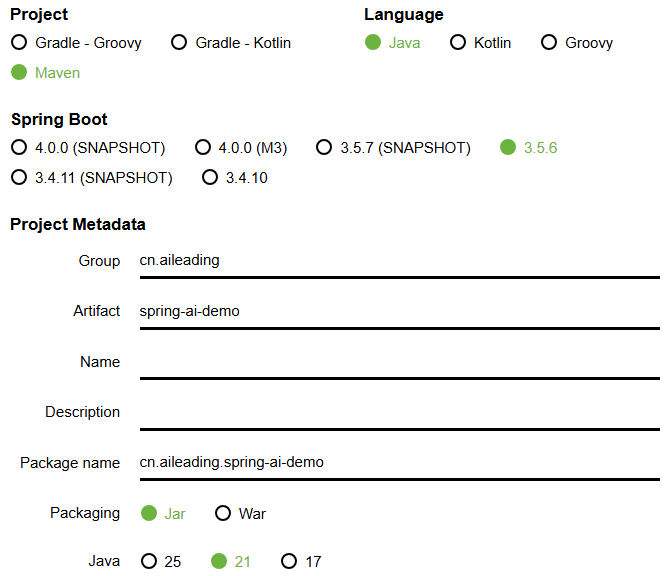The height and width of the screenshot is (576, 671).
Task: Select Spring Boot 3.5.7 (SNAPSHOT)
Action: (324, 148)
